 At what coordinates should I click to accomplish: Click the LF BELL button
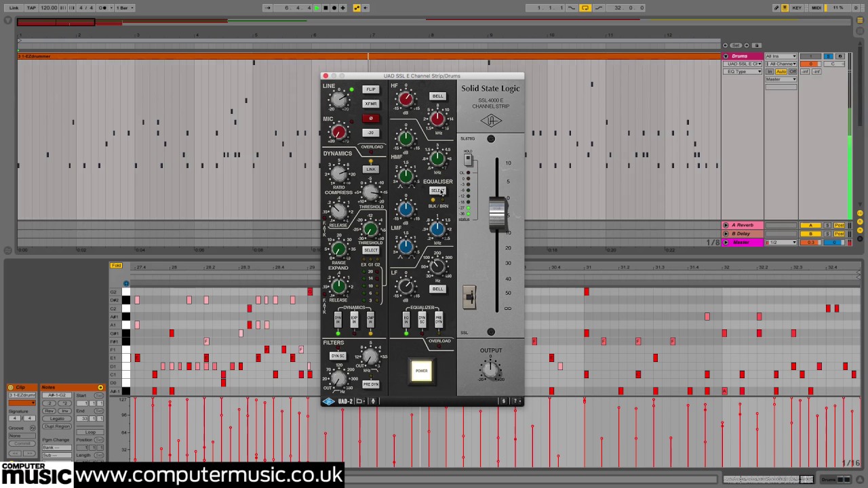click(438, 289)
